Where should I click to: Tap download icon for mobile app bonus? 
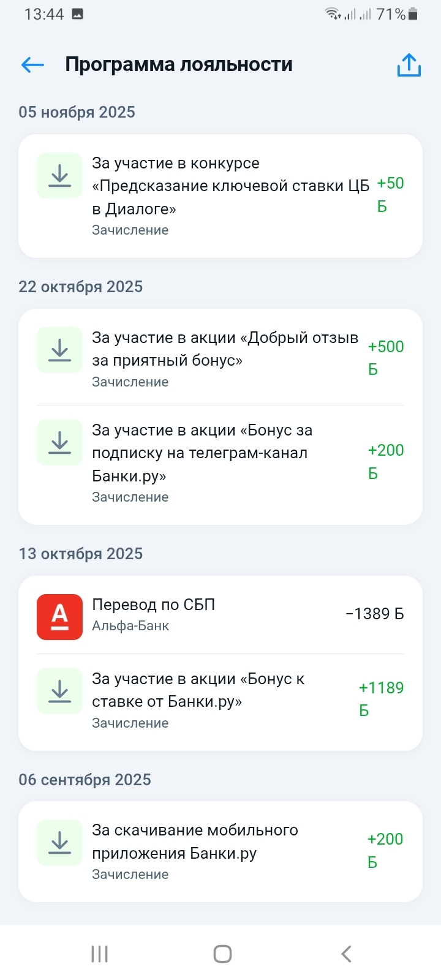coord(59,842)
